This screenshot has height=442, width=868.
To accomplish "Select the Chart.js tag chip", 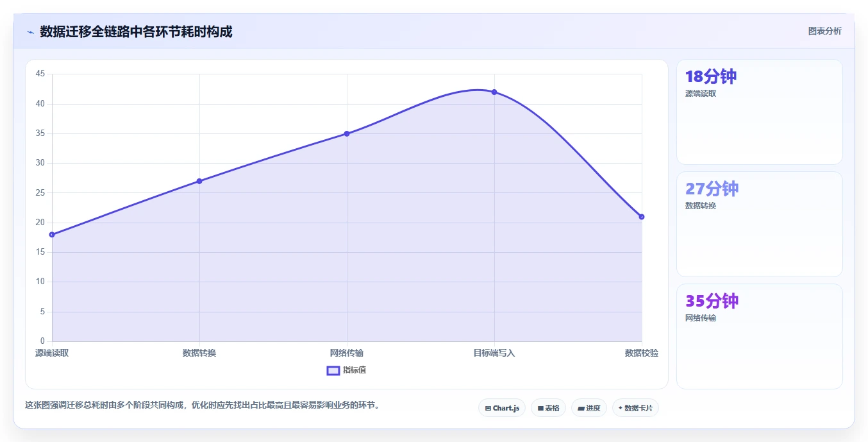I will [502, 408].
